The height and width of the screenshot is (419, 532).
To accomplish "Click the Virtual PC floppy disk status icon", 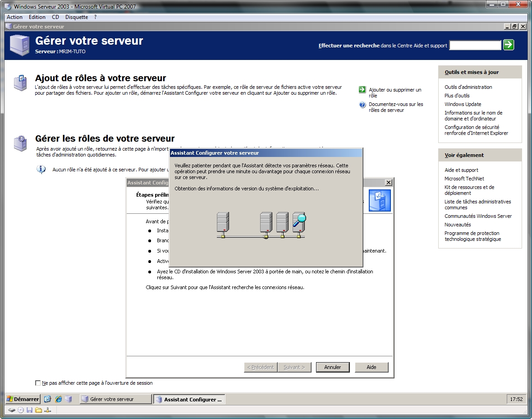I will (29, 410).
